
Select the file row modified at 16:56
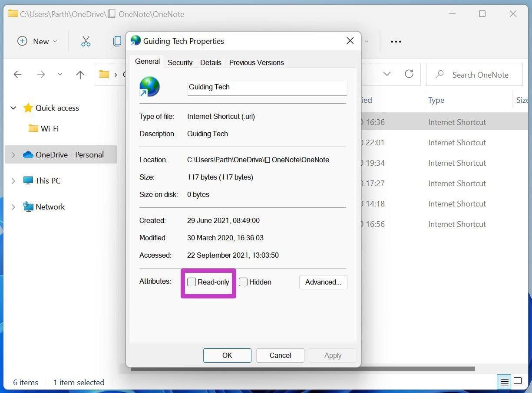pyautogui.click(x=444, y=224)
